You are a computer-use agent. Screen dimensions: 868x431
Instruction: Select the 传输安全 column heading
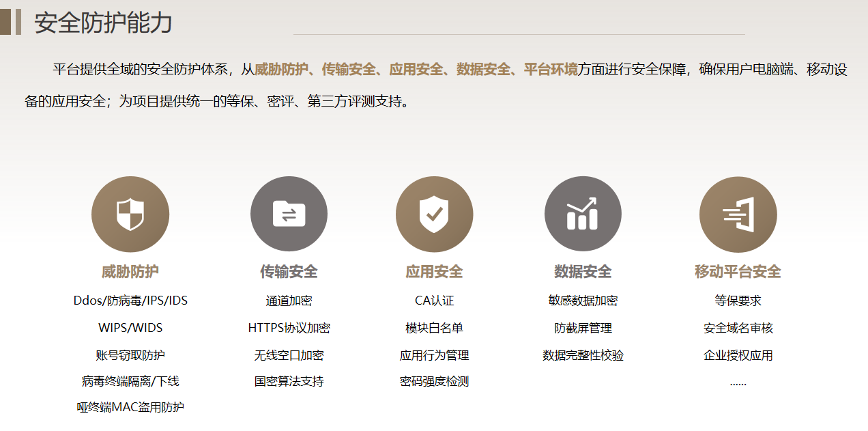click(x=289, y=272)
